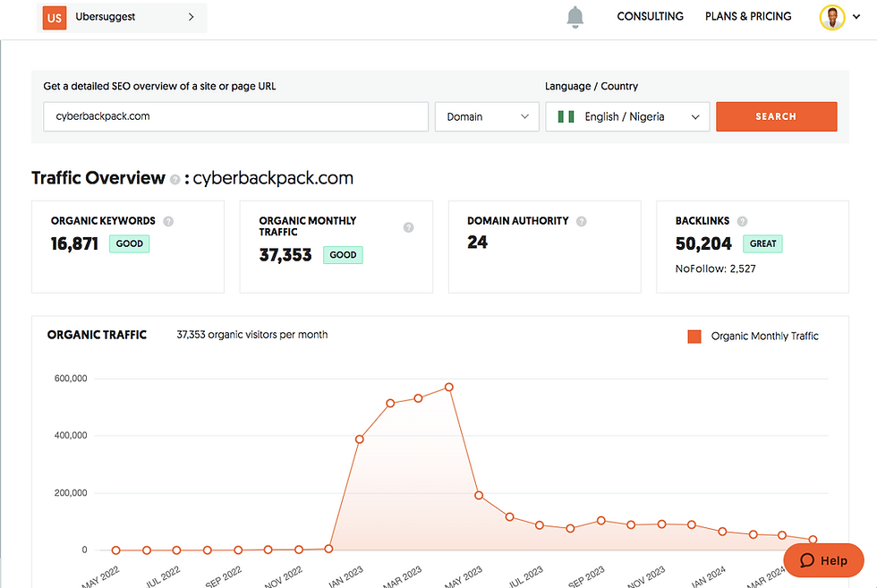The image size is (877, 588).
Task: Click the GREAT badge next to Backlinks
Action: coord(762,243)
